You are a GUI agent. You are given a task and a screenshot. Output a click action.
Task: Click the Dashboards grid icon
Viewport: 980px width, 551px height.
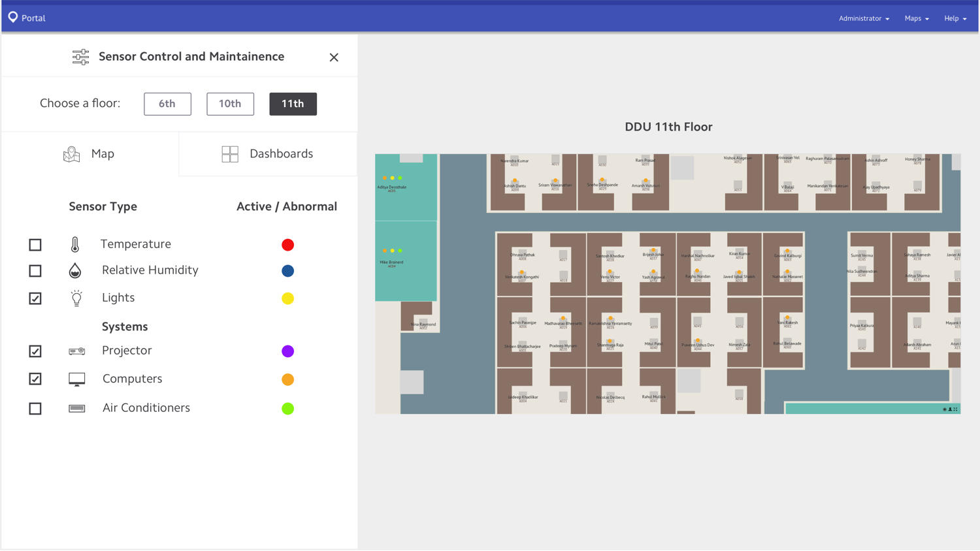click(230, 154)
